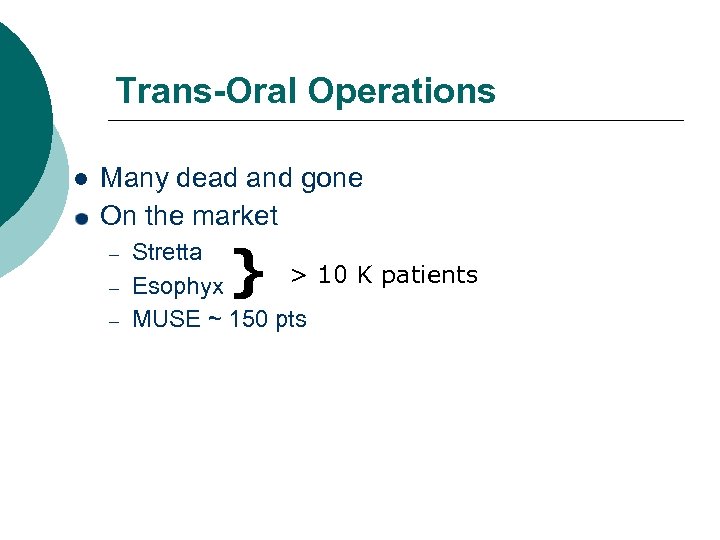Select the "Many dead and gone" text line
720x540 pixels.
[x=231, y=179]
